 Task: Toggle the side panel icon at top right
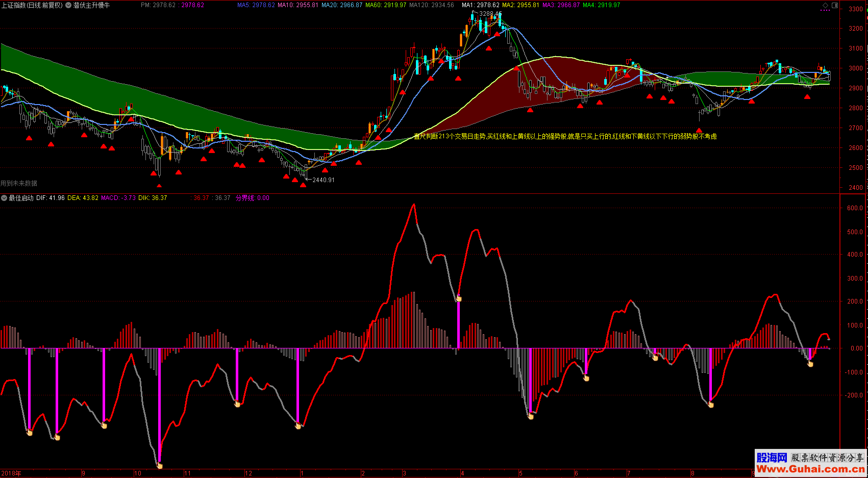835,5
